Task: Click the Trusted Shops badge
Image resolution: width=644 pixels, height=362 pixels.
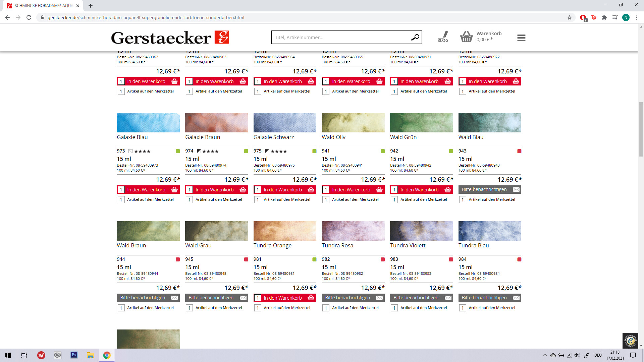Action: click(630, 341)
